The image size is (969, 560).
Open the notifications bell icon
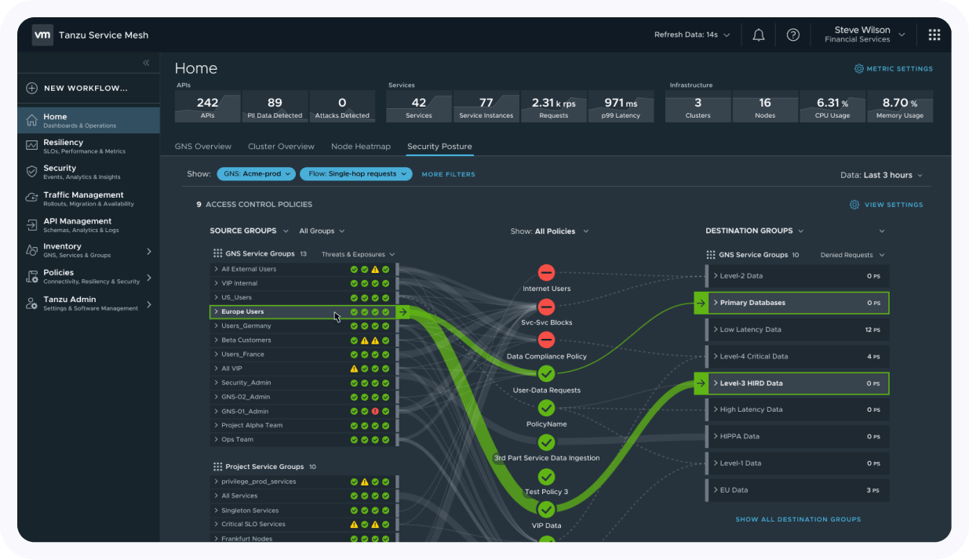pos(759,35)
